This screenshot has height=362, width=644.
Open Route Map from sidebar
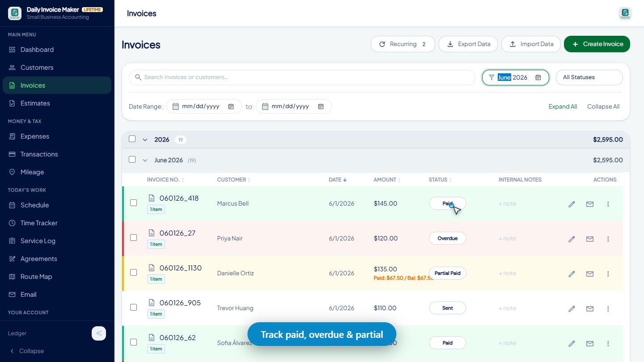pyautogui.click(x=57, y=277)
